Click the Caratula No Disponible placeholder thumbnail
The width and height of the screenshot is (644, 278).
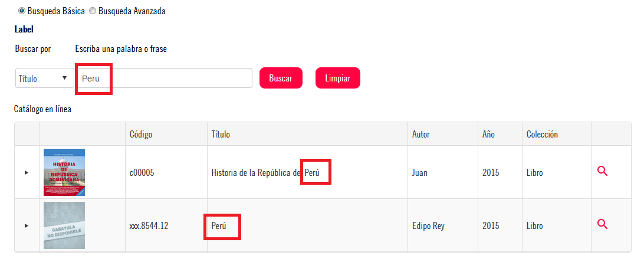coord(64,225)
